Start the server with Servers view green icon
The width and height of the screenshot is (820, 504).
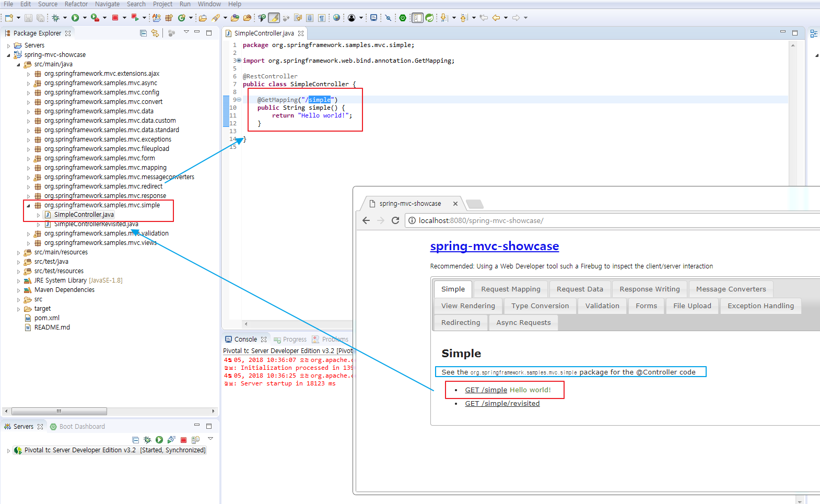coord(159,440)
